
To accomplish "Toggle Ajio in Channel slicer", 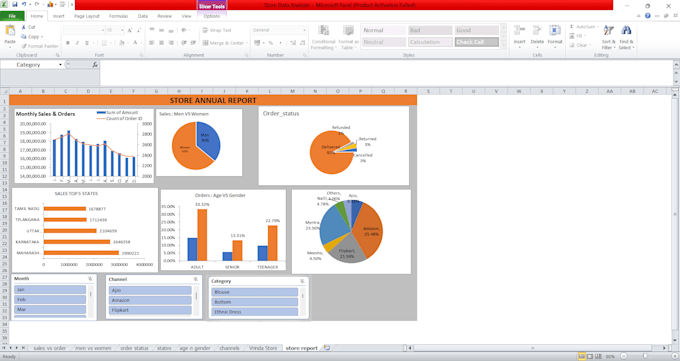I will pos(150,290).
